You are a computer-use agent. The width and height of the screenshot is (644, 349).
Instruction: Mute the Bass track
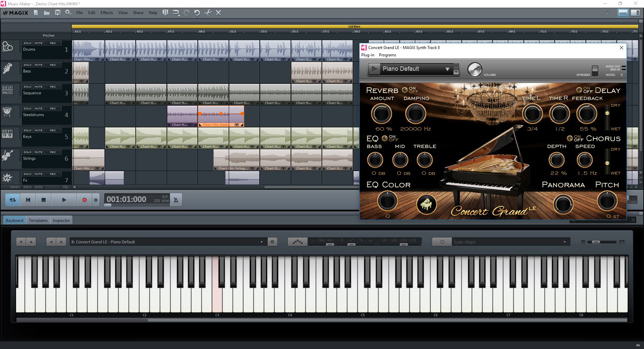[38, 64]
